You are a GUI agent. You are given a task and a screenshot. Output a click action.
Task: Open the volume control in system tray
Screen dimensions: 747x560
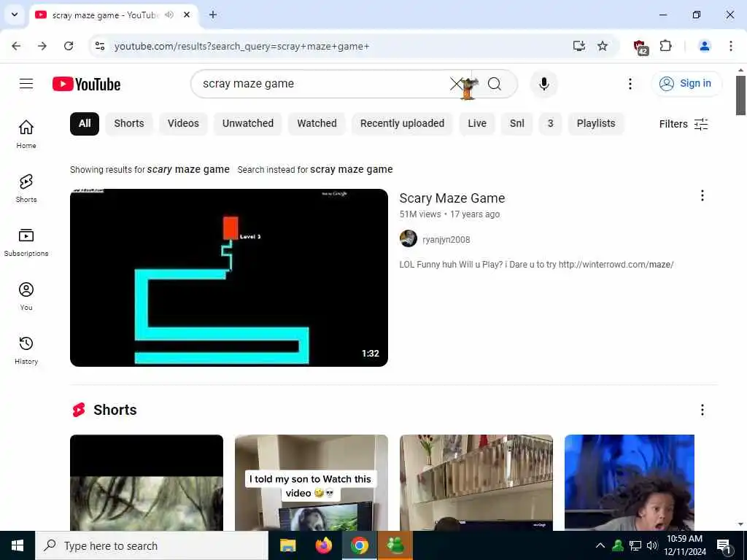click(x=652, y=545)
